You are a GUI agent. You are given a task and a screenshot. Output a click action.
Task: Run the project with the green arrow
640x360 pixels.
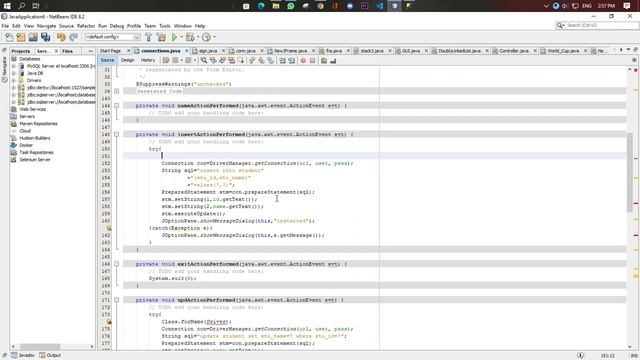pyautogui.click(x=174, y=37)
